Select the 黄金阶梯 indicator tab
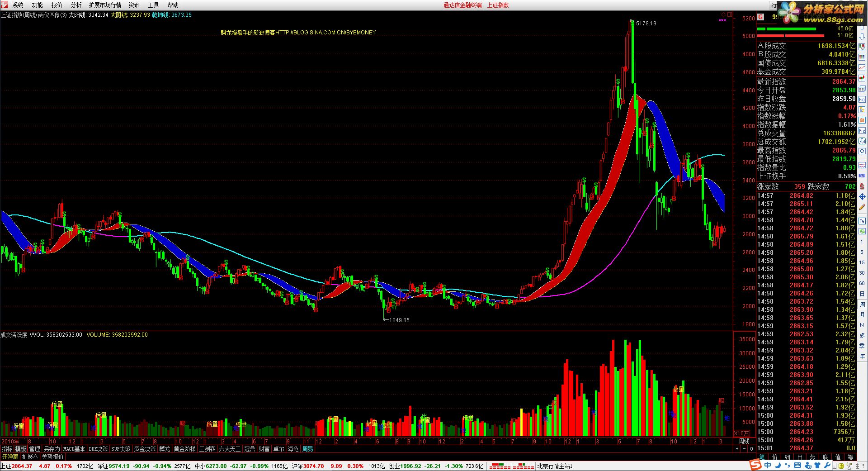 pos(185,449)
